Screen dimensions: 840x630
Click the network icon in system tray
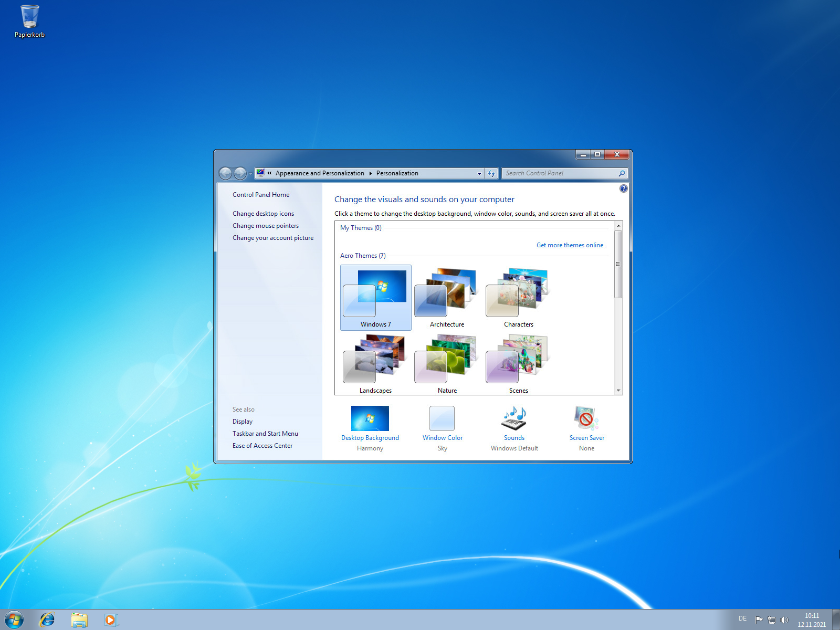coord(771,620)
